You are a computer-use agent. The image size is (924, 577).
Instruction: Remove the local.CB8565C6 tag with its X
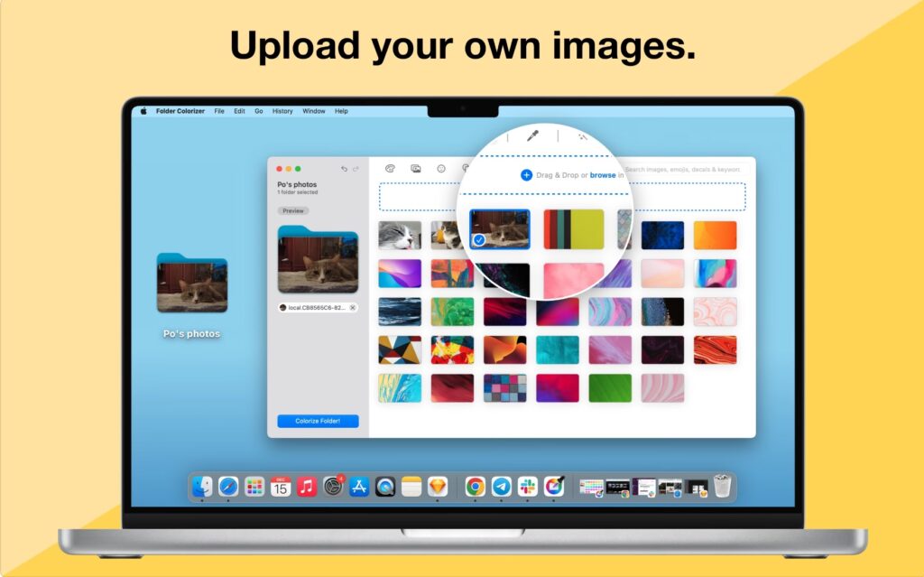pos(353,307)
